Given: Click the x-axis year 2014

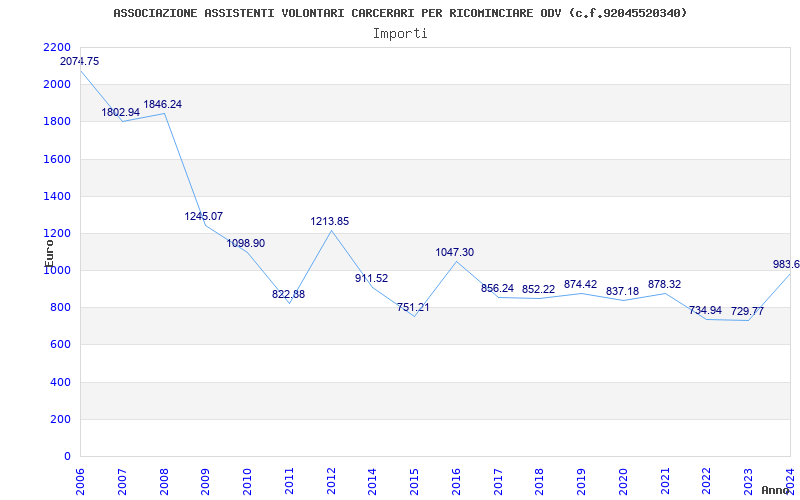Looking at the screenshot, I should tap(372, 481).
